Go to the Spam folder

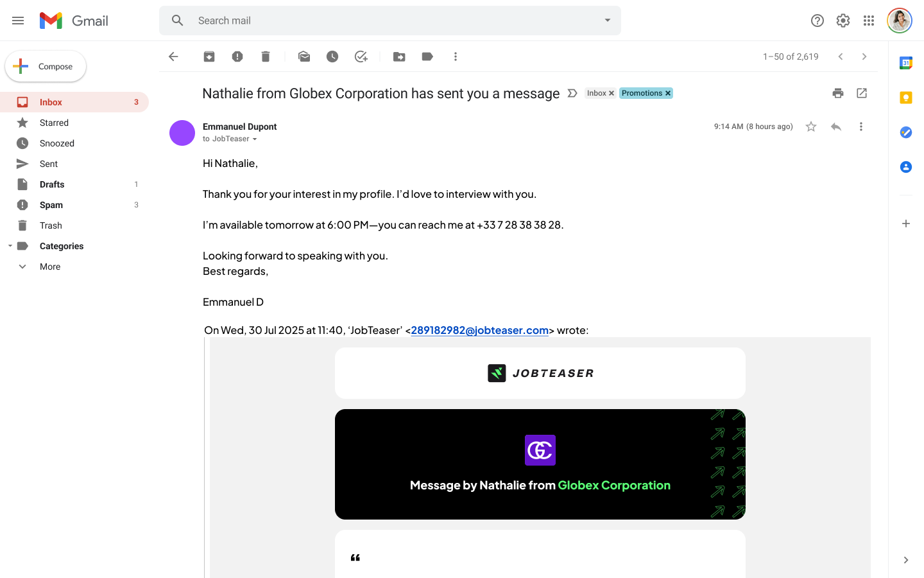pyautogui.click(x=51, y=205)
